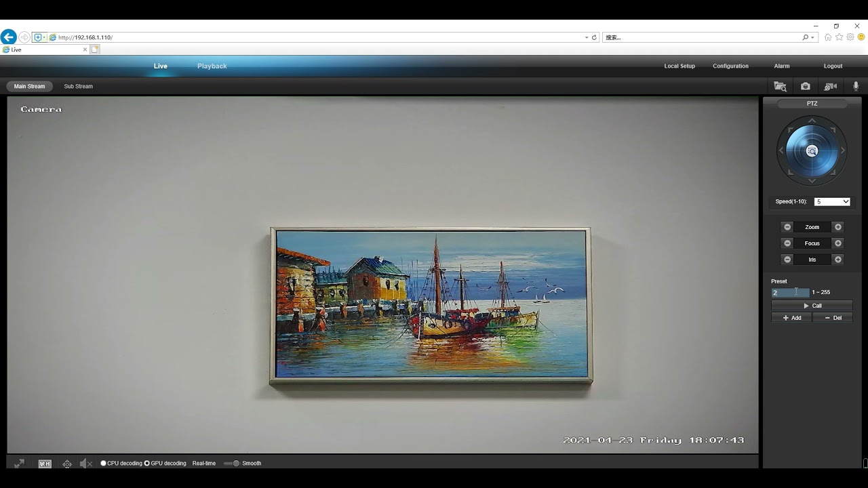This screenshot has height=488, width=868.
Task: Go back with the browser back arrow
Action: point(9,37)
